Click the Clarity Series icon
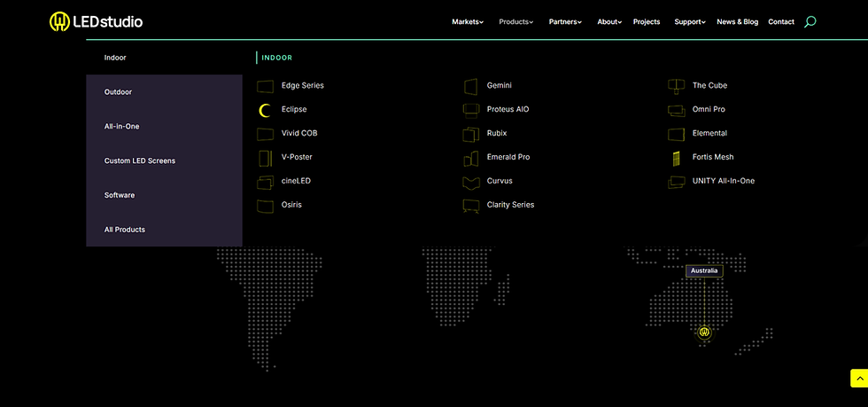 point(470,206)
